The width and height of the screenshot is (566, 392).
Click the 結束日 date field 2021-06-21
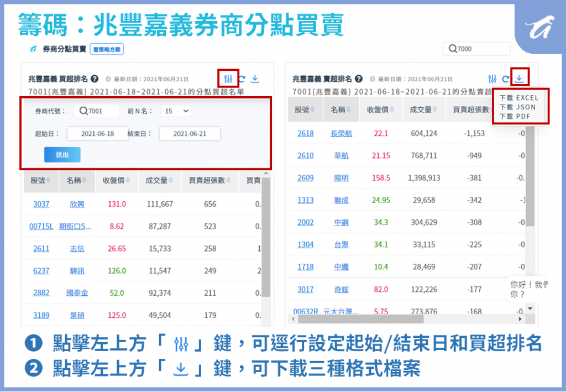tap(190, 134)
